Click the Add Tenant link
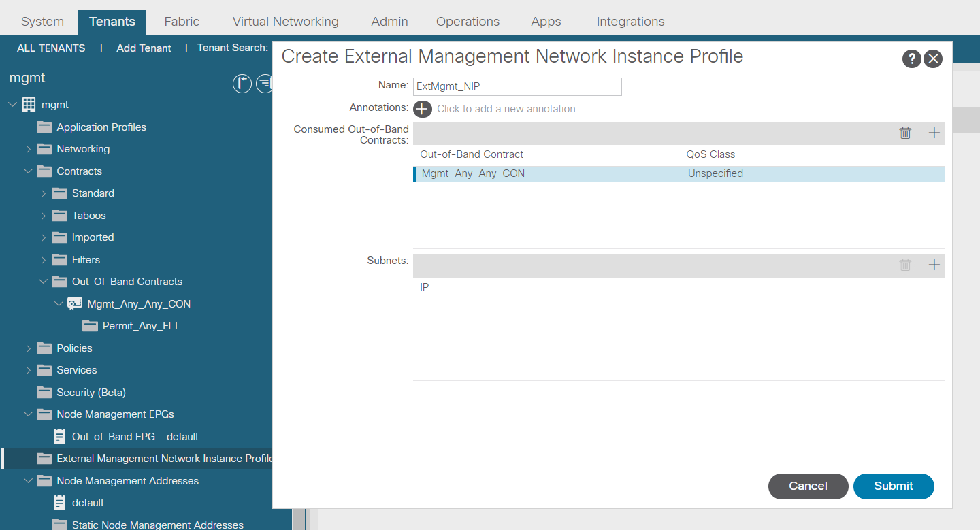 tap(144, 48)
